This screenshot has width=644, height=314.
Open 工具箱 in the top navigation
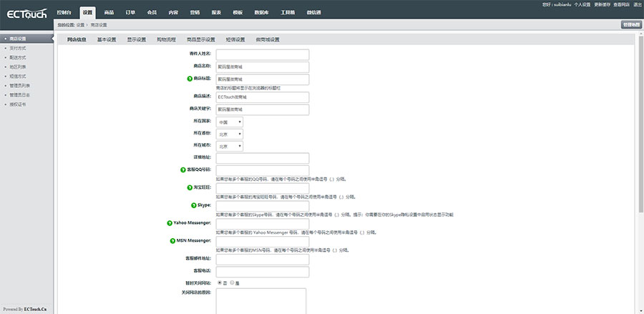(x=288, y=12)
